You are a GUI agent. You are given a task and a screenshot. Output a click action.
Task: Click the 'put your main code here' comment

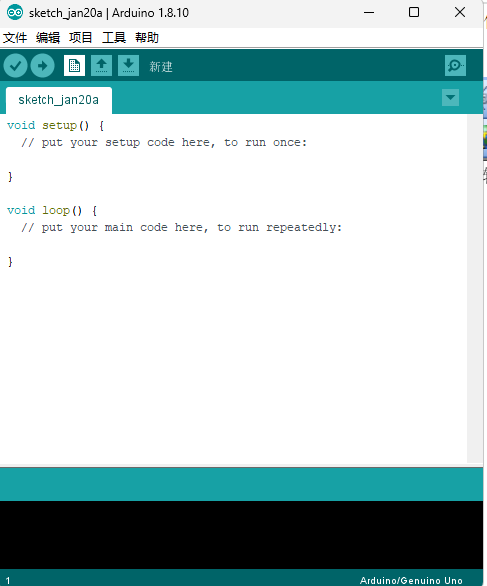[182, 228]
